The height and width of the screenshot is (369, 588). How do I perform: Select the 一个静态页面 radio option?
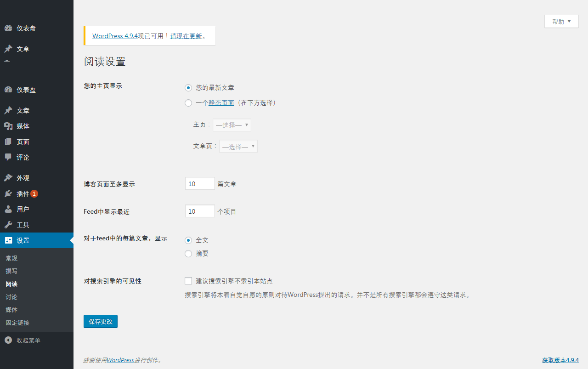pos(188,102)
